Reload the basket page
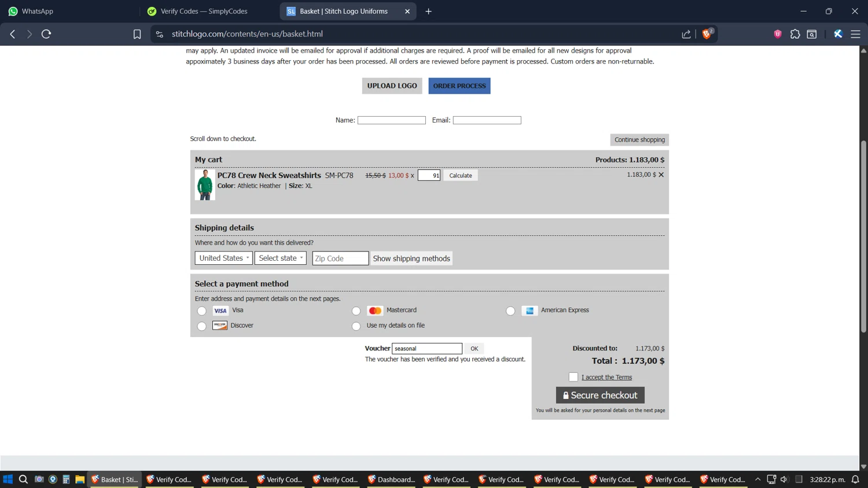Screen dimensions: 868x488 (x=46, y=34)
